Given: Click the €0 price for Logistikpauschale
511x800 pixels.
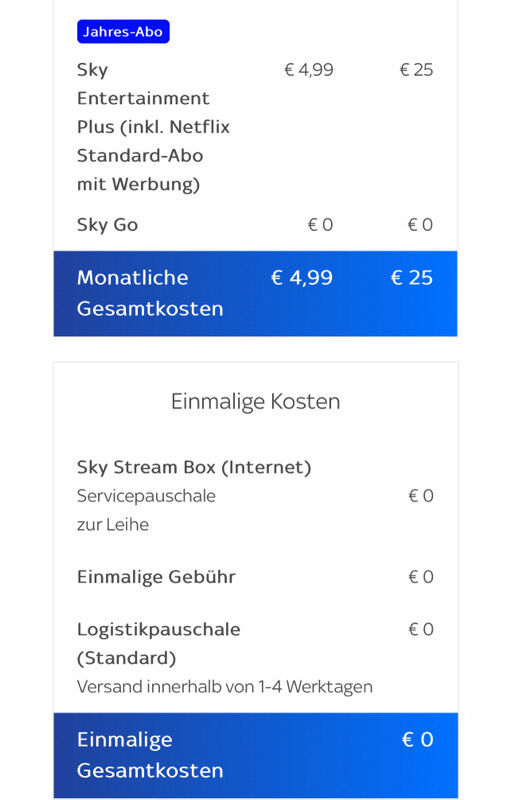Looking at the screenshot, I should [421, 629].
